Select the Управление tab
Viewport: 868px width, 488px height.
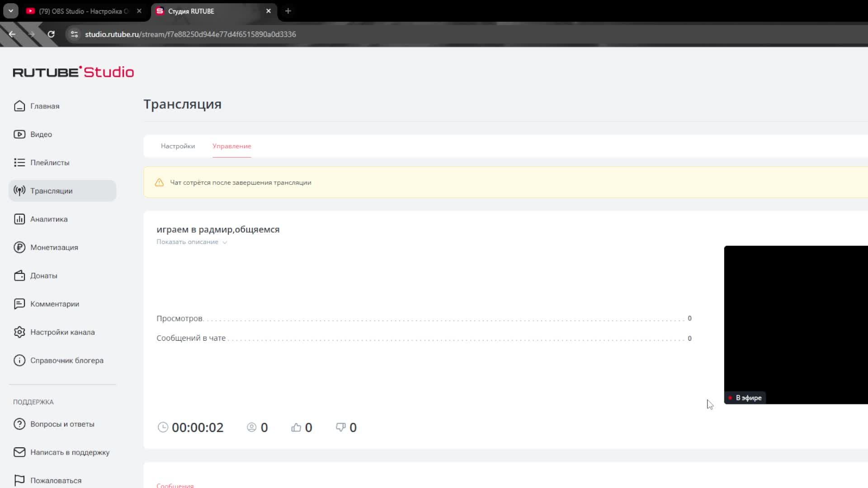[x=231, y=146]
